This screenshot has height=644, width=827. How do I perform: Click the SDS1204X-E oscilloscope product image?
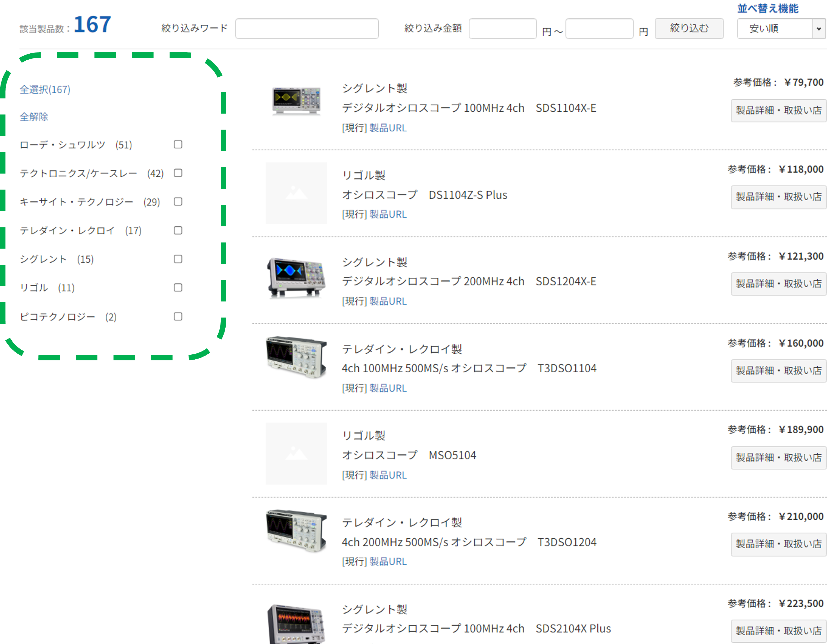pyautogui.click(x=296, y=278)
